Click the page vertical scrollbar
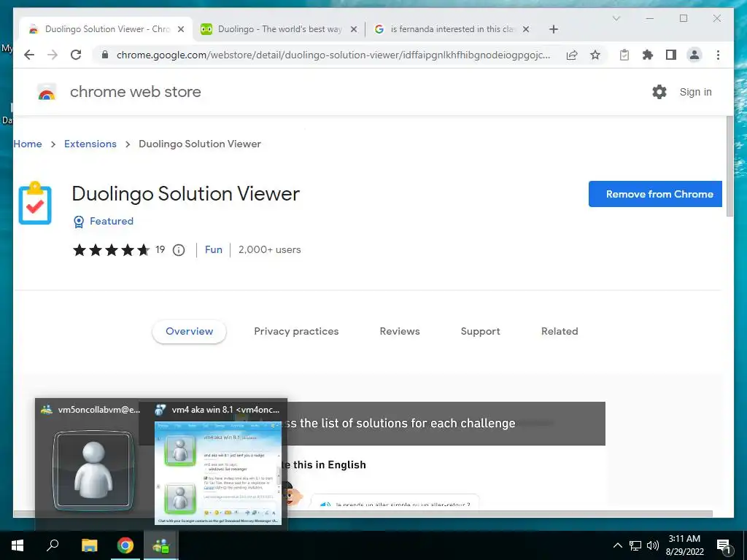Viewport: 747px width, 560px height. coord(729,167)
